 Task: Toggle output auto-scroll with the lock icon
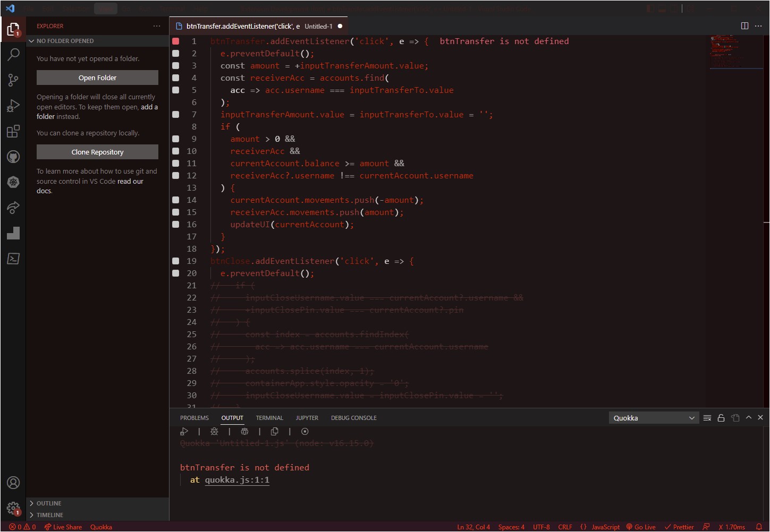tap(721, 418)
